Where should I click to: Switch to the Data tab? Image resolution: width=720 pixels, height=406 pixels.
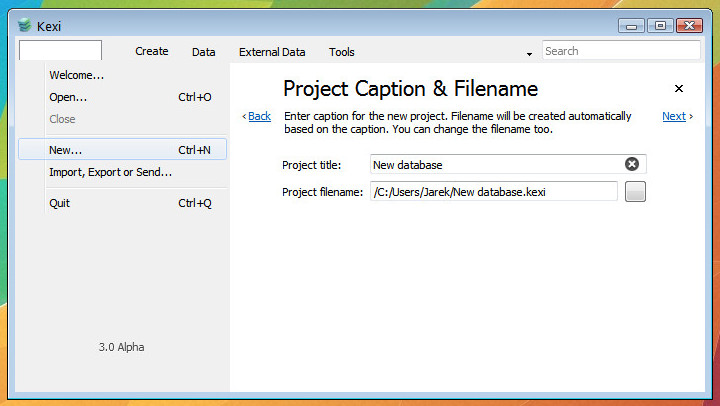(204, 52)
